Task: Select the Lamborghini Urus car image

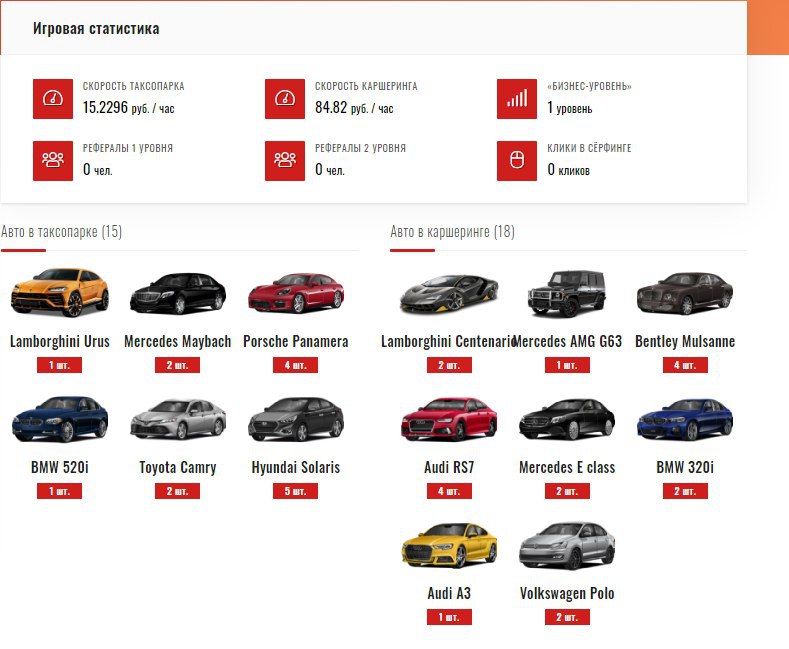Action: 59,292
